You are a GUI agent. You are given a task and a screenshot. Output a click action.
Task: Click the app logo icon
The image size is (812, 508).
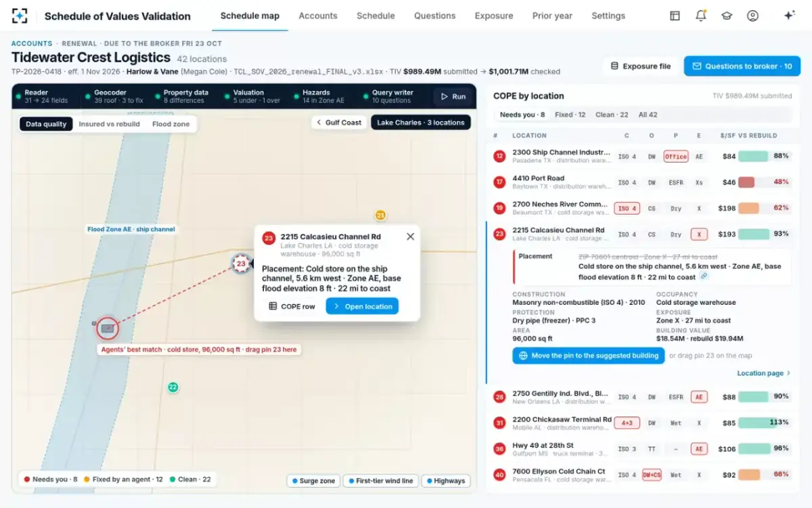20,16
